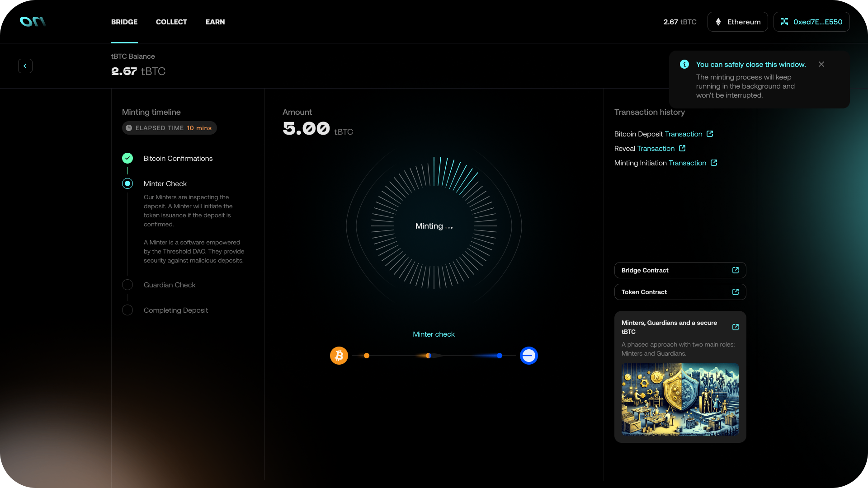Viewport: 868px width, 488px height.
Task: Click external icon beside Bitcoin Deposit Transaction
Action: [710, 134]
